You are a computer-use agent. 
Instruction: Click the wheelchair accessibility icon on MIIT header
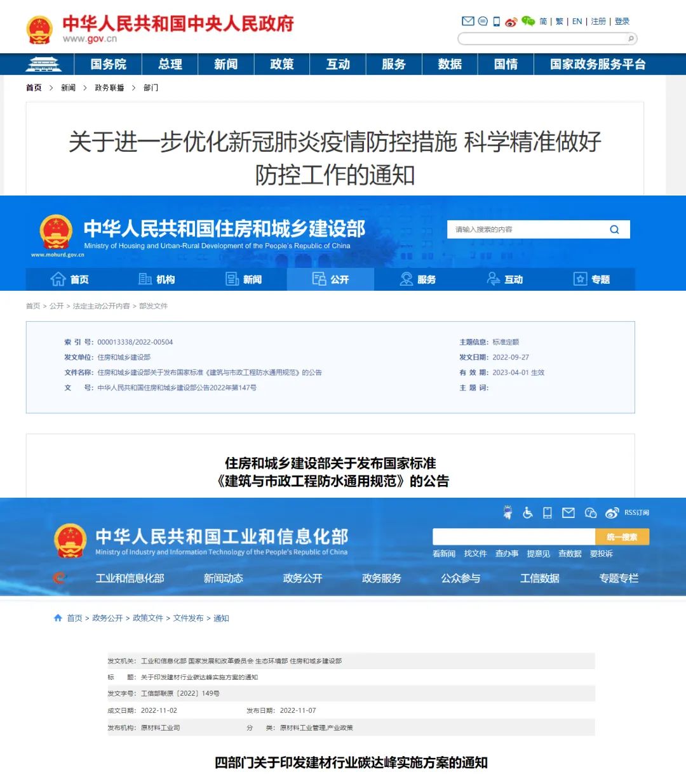528,513
